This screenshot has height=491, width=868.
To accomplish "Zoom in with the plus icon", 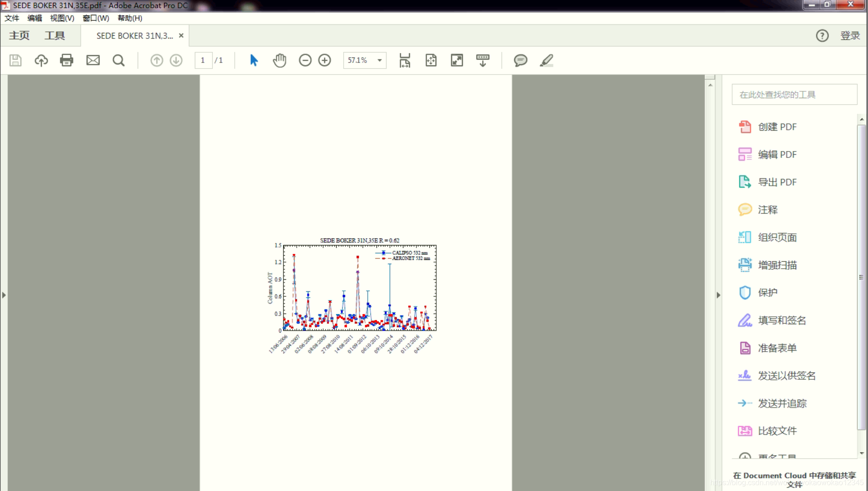I will click(x=325, y=60).
